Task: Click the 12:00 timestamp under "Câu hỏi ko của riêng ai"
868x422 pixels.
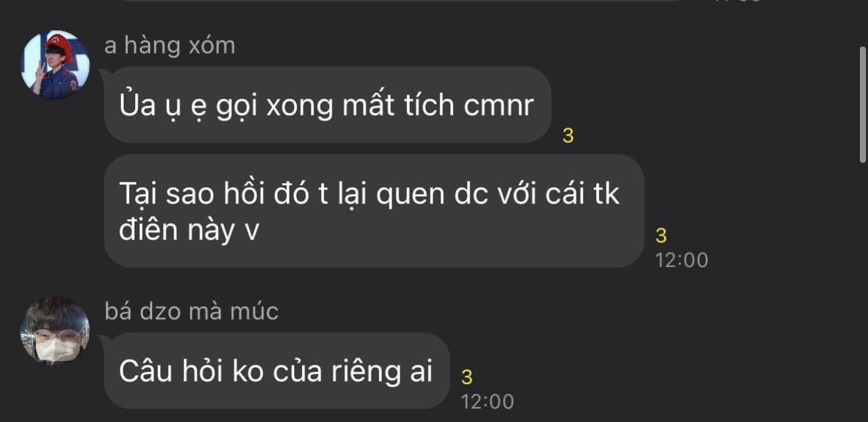Action: (487, 401)
